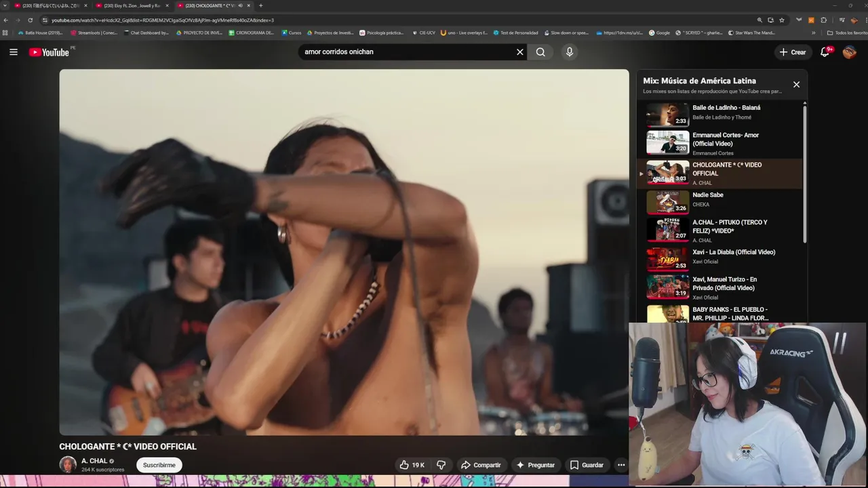Dislike the video with thumbs down
This screenshot has height=488, width=868.
click(x=441, y=465)
